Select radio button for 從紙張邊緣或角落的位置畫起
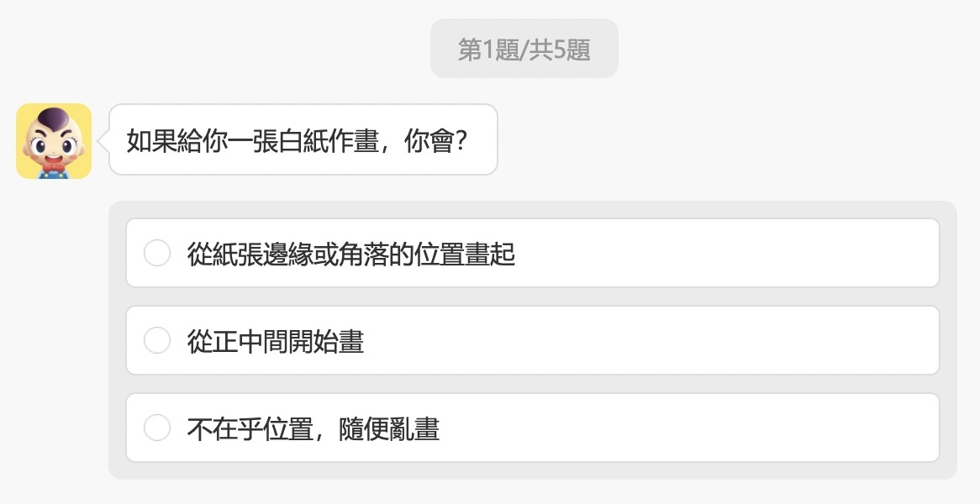The height and width of the screenshot is (504, 980). point(156,252)
